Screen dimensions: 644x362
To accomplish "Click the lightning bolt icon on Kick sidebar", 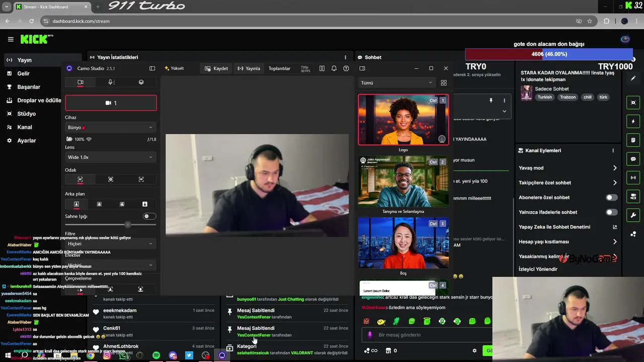I will (633, 121).
